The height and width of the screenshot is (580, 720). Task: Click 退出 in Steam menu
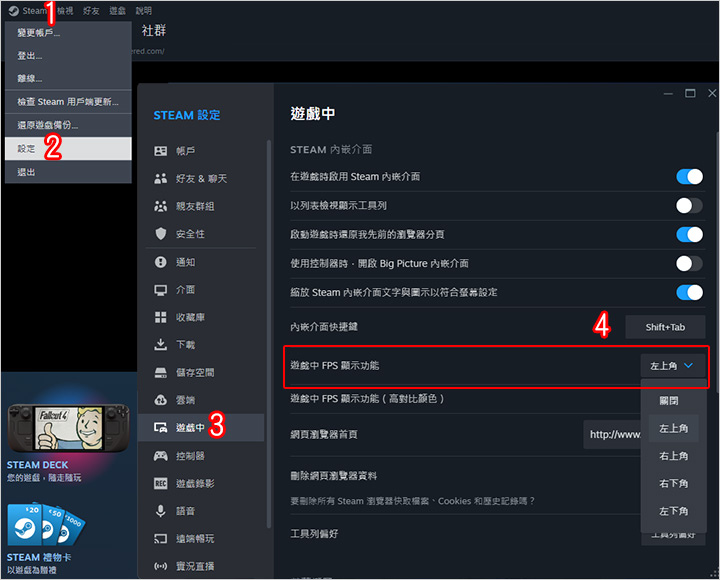click(x=68, y=172)
